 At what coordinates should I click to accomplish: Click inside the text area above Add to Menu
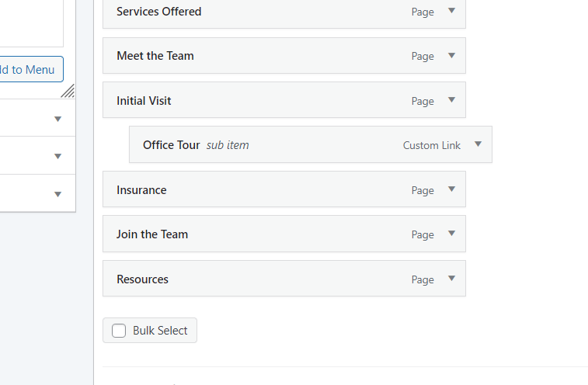31,23
